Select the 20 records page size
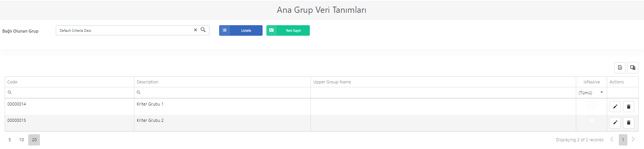The image size is (644, 149). coord(34,140)
